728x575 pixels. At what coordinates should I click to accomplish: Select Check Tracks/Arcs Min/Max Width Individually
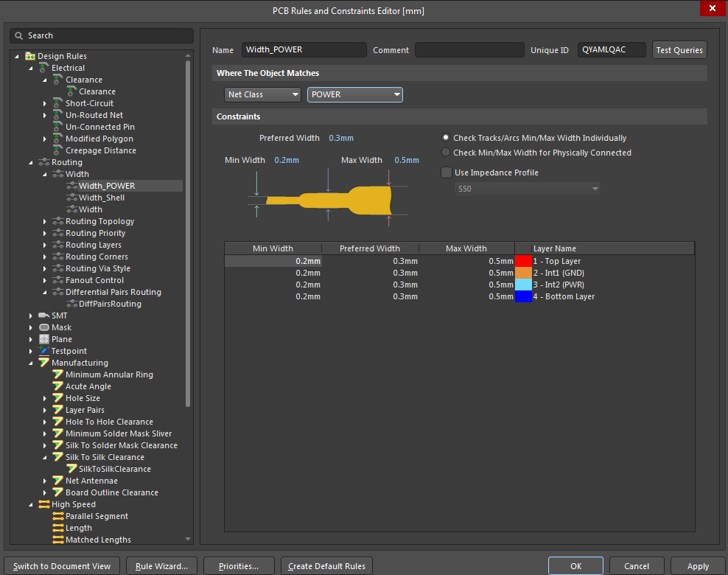point(445,136)
